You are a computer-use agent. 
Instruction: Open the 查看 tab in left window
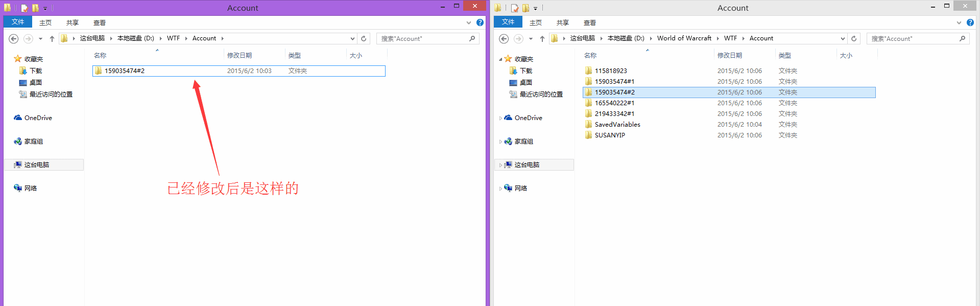click(x=100, y=23)
